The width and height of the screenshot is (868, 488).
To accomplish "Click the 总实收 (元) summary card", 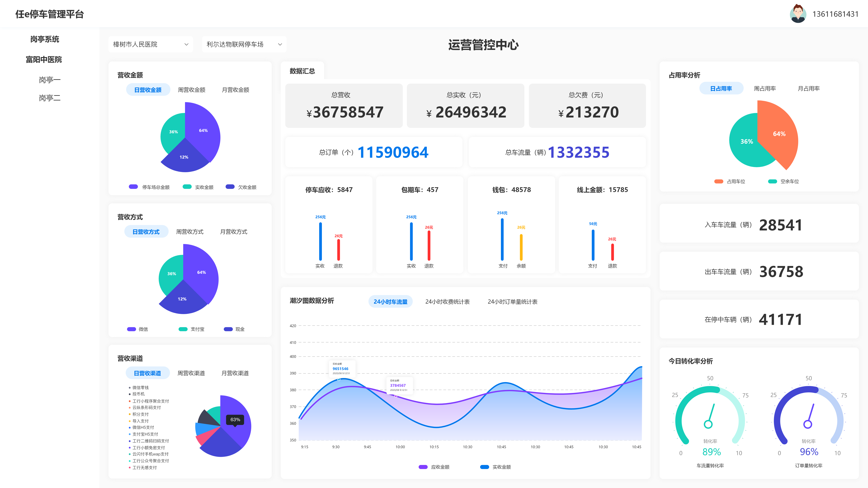I will (465, 106).
